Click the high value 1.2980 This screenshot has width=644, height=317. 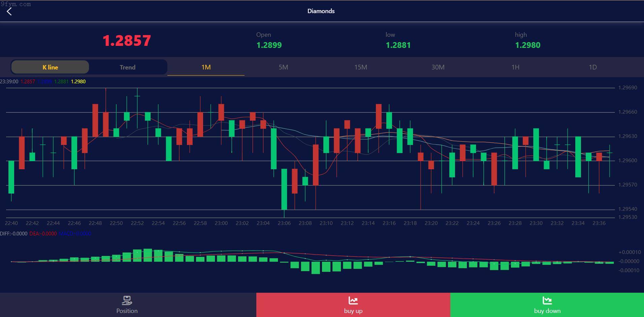coord(527,45)
